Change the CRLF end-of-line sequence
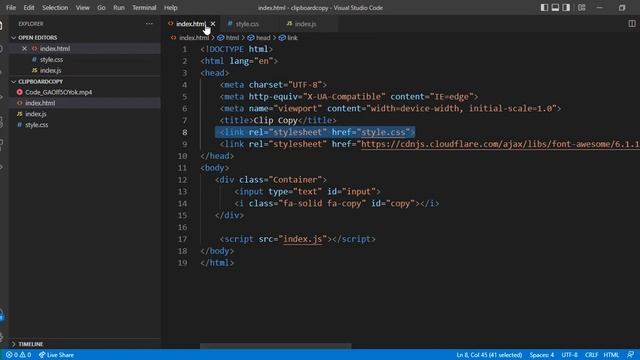This screenshot has width=640, height=360. [x=591, y=355]
